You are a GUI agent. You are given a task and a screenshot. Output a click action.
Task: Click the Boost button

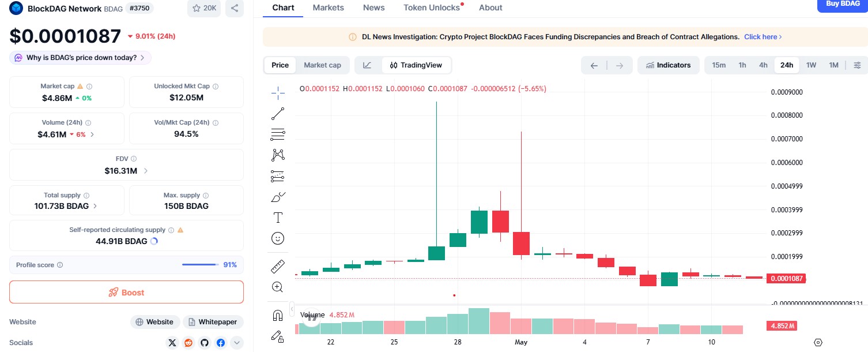(126, 292)
